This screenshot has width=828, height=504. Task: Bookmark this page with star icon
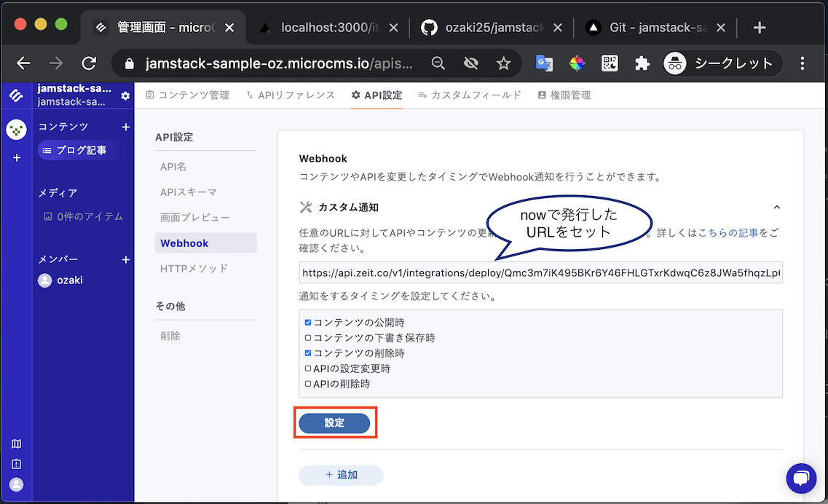503,63
